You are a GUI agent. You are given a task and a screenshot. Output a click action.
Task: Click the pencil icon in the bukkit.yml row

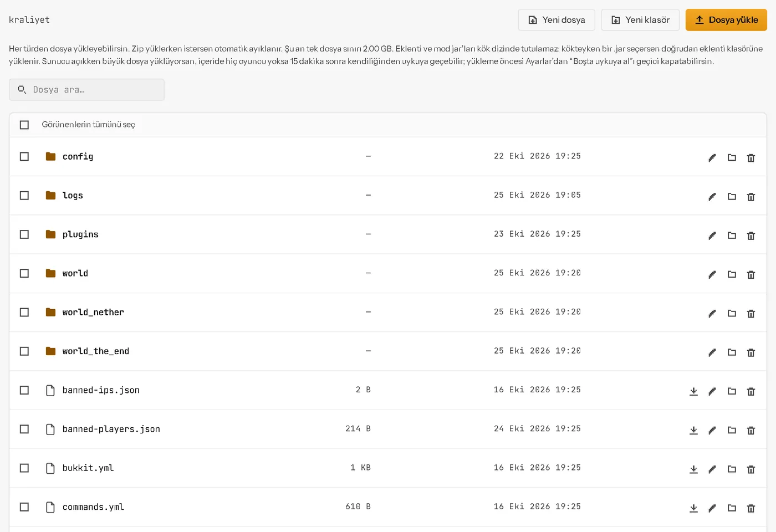click(x=712, y=469)
